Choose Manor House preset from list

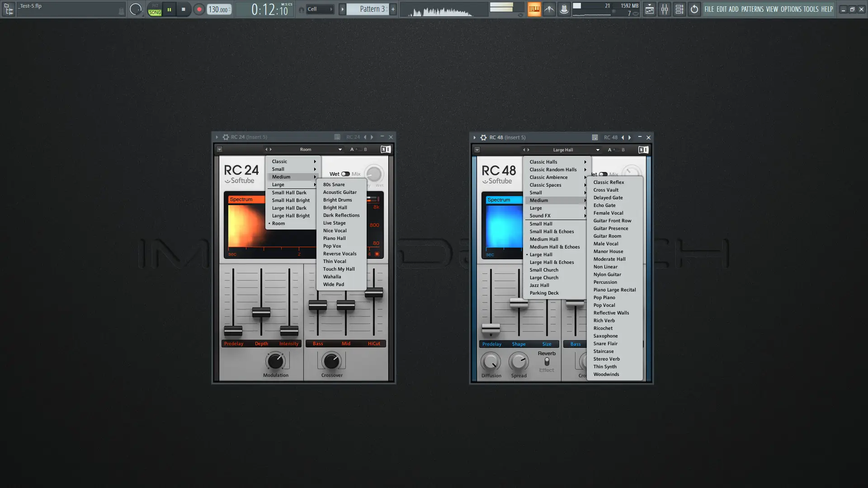[608, 252]
